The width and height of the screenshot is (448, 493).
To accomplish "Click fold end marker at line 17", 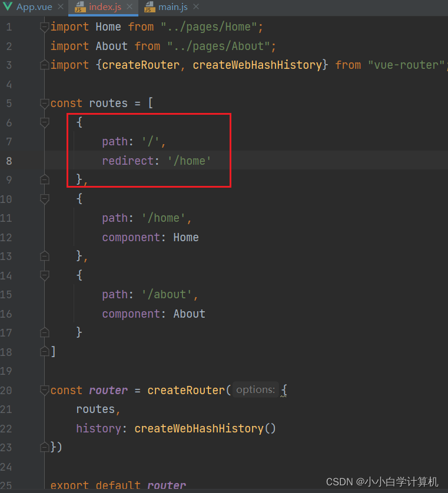I will tap(44, 332).
